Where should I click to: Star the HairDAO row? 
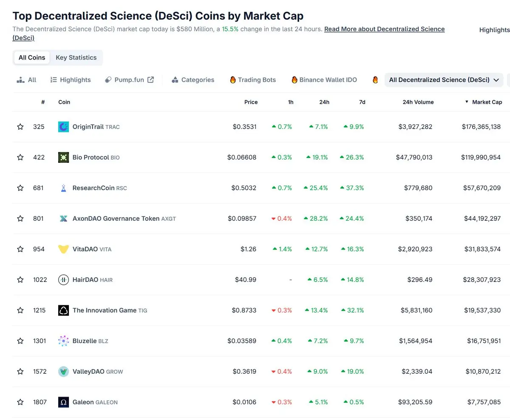pyautogui.click(x=20, y=280)
